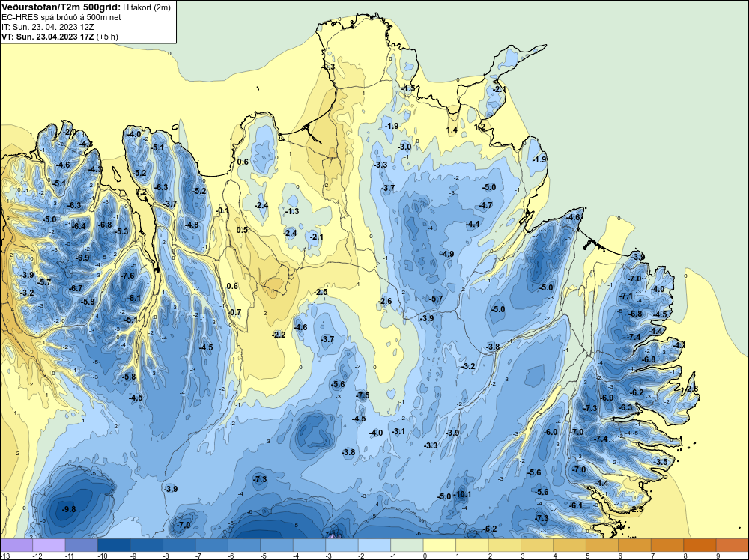Click the 1.4 temperature label
749x560 pixels.
click(x=452, y=130)
